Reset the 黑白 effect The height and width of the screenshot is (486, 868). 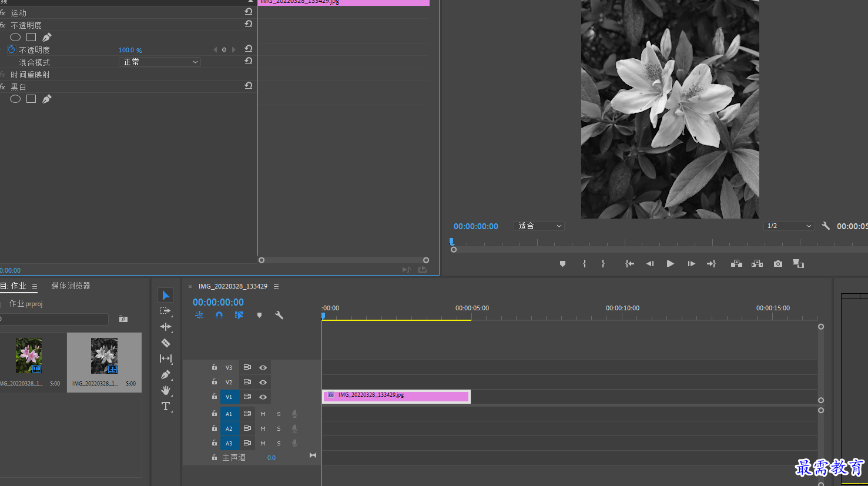coord(249,86)
